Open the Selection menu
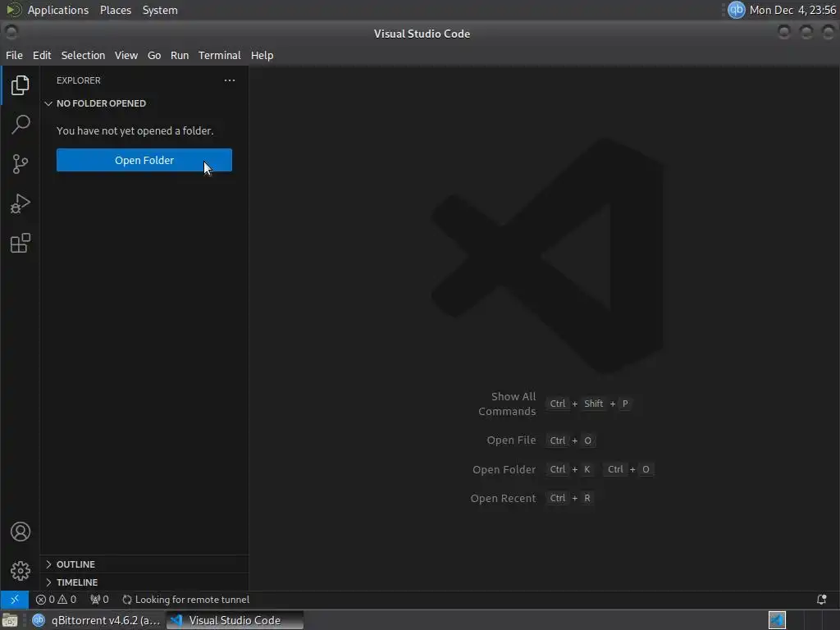 tap(83, 55)
